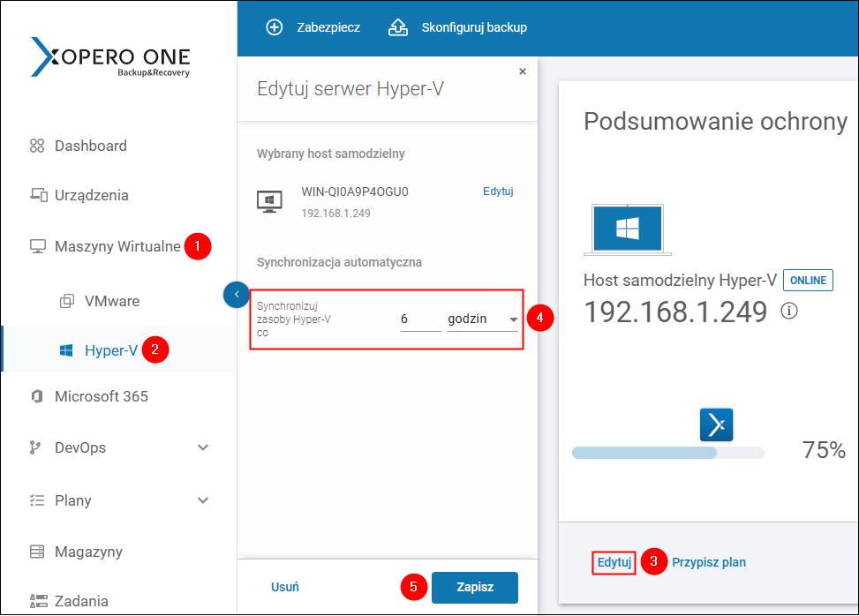Close the Edytuj serwer Hyper-V panel
The height and width of the screenshot is (616, 859).
(523, 71)
